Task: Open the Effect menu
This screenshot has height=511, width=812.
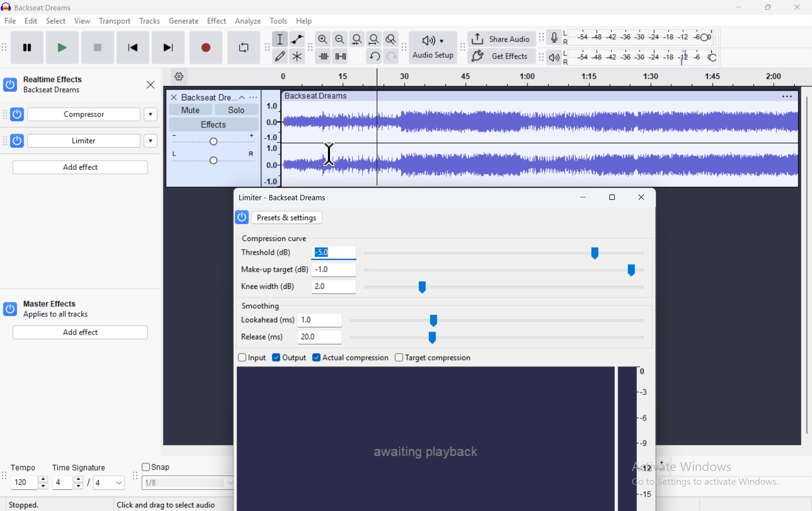Action: point(216,21)
